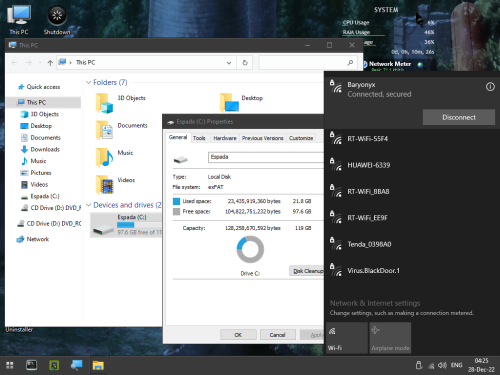Select the HUAWEI-6339 network
The image size is (500, 375).
[412, 165]
